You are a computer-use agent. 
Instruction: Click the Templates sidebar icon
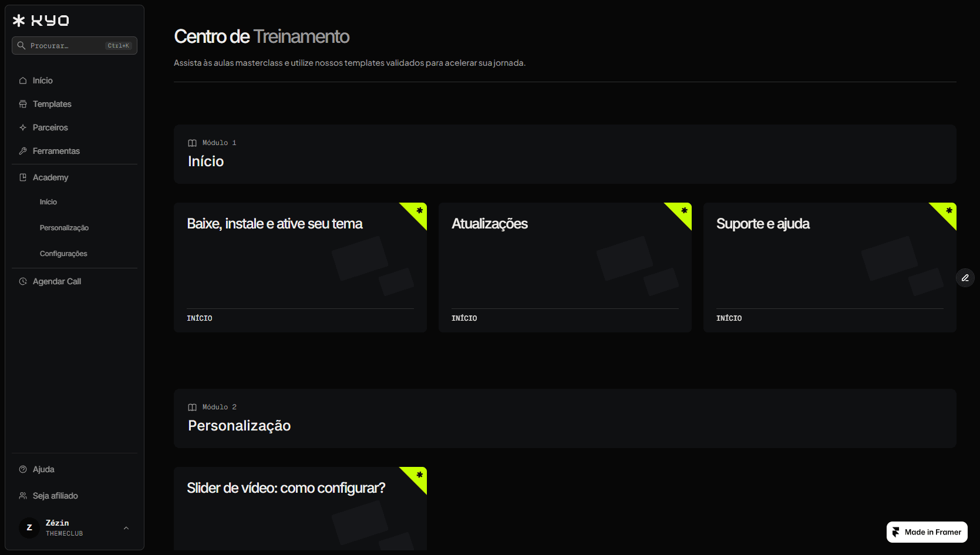click(23, 104)
